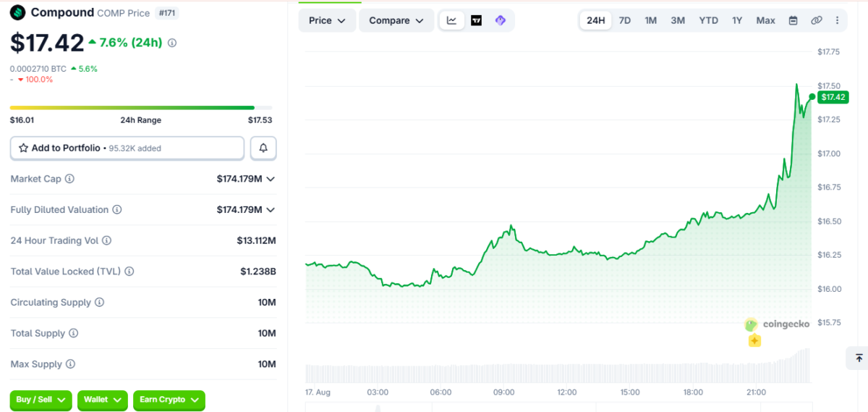
Task: Click the yellow sparkle icon on chart
Action: pos(754,340)
